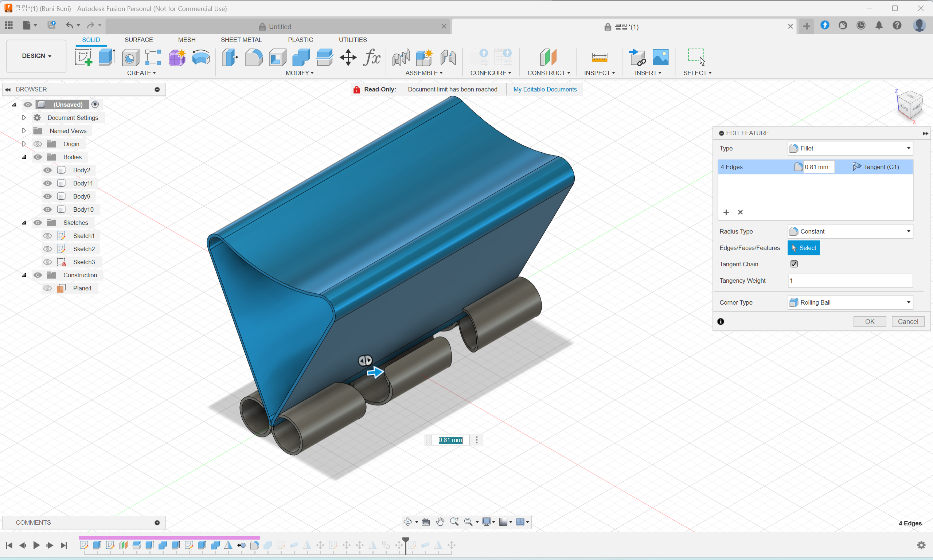Click the Move/Copy arrows icon
The width and height of the screenshot is (933, 560).
pyautogui.click(x=348, y=57)
